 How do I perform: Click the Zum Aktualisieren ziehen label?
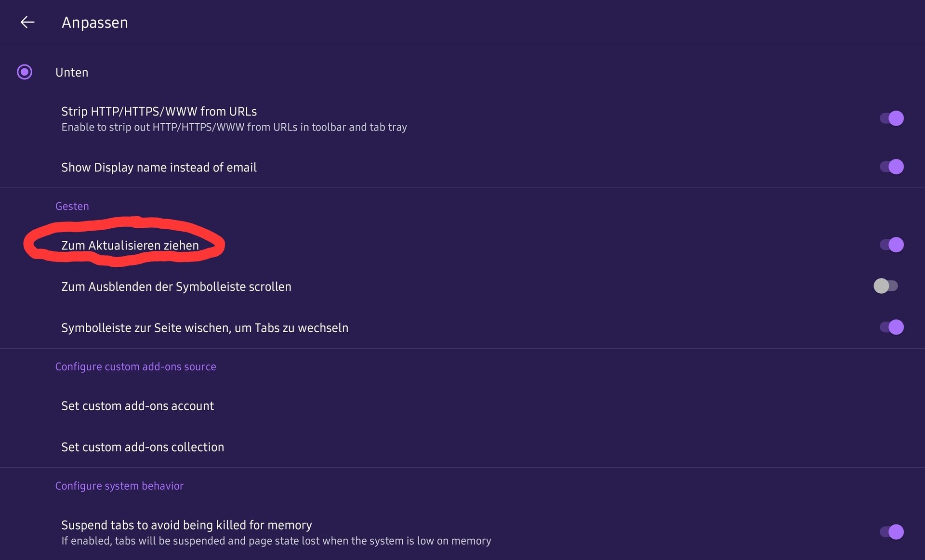click(130, 246)
